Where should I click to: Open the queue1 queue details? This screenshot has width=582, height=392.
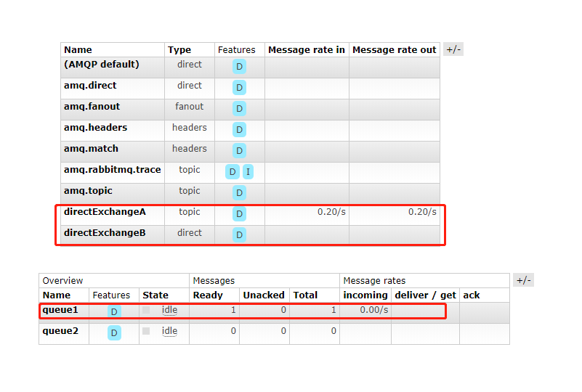60,310
